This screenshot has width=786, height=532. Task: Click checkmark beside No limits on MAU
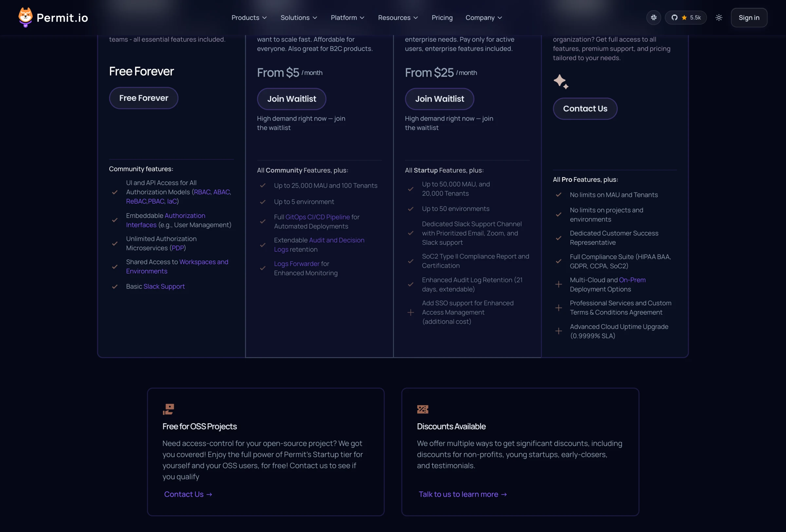pyautogui.click(x=559, y=195)
